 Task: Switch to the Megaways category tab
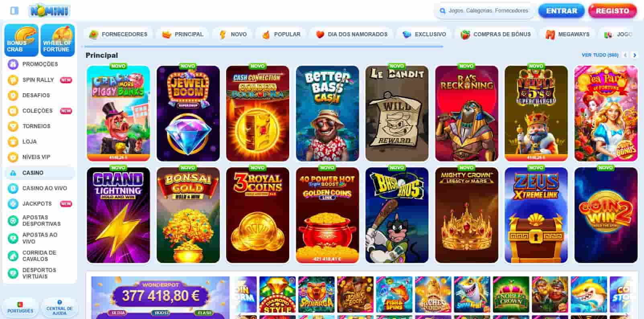click(567, 35)
